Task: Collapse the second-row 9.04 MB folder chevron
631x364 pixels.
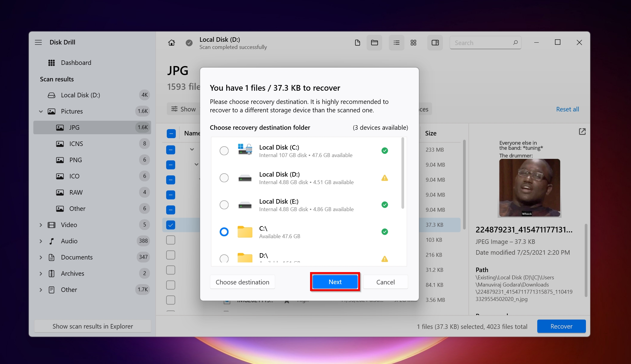Action: (x=196, y=165)
